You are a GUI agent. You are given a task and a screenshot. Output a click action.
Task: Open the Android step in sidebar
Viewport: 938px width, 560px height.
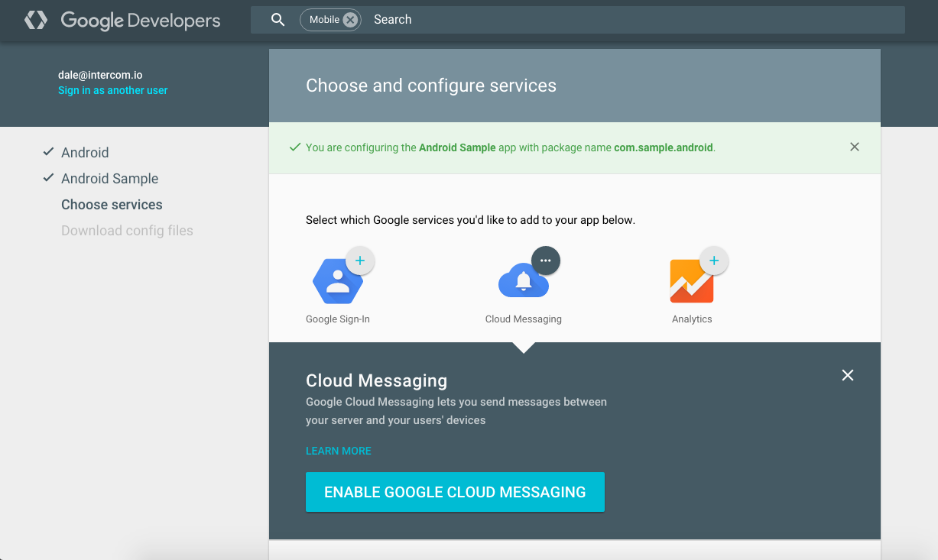(85, 153)
